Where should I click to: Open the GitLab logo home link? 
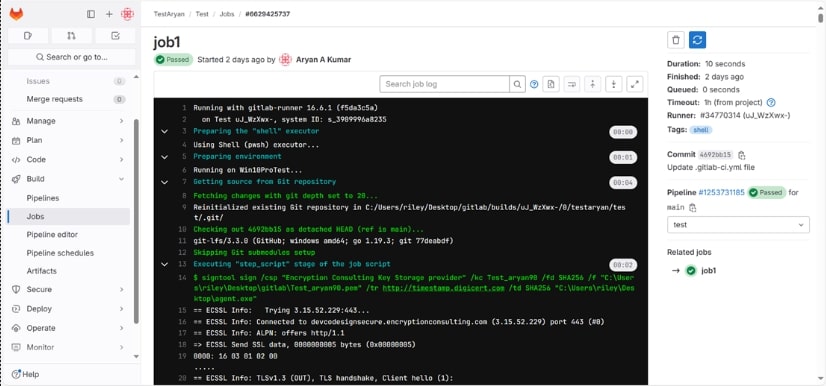[16, 14]
